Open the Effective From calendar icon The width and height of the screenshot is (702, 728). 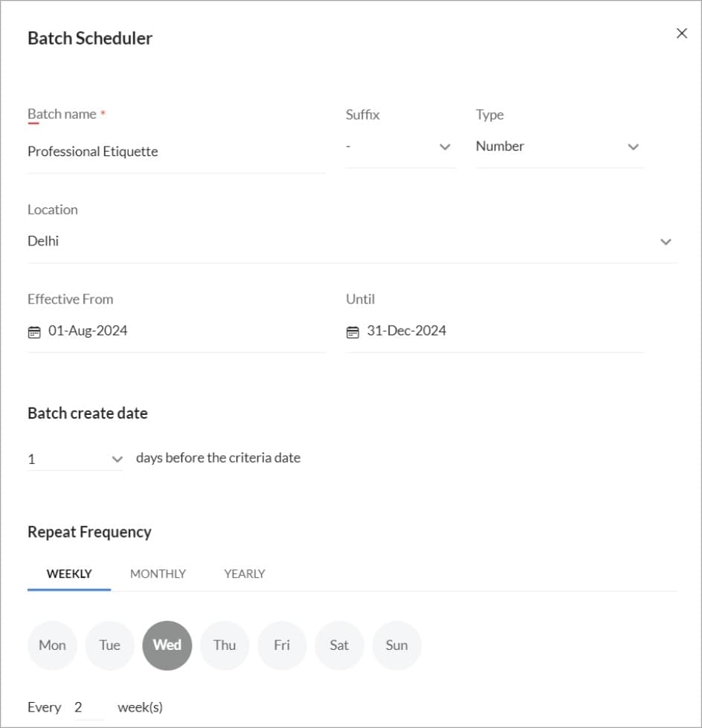click(34, 332)
